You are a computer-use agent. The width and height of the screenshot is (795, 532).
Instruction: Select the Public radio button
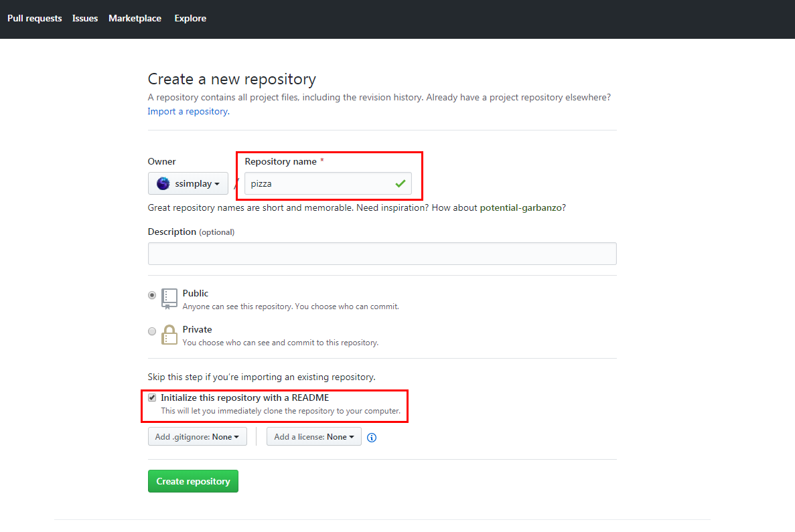[x=152, y=295]
